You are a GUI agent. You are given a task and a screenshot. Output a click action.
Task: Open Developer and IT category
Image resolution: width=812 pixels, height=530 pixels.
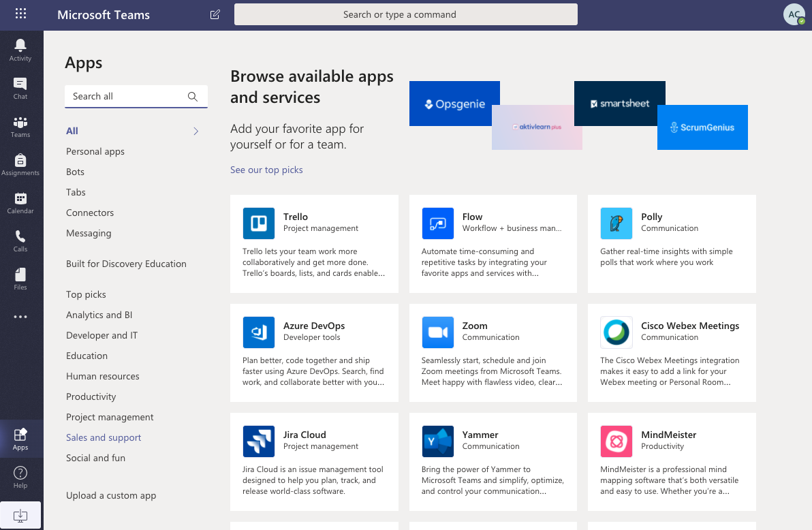(101, 335)
